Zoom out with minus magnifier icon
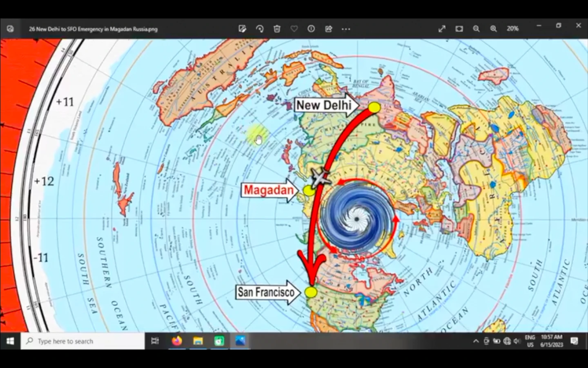The image size is (588, 368). coord(476,29)
